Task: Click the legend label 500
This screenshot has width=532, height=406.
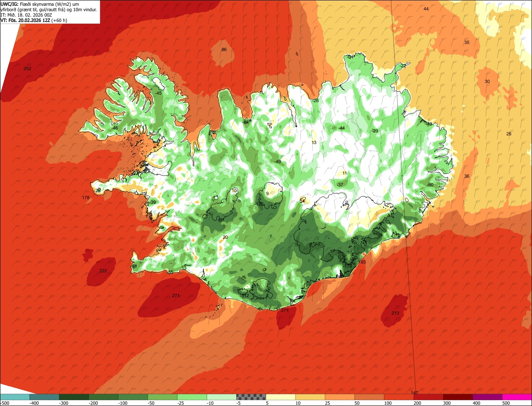Action: 506,403
